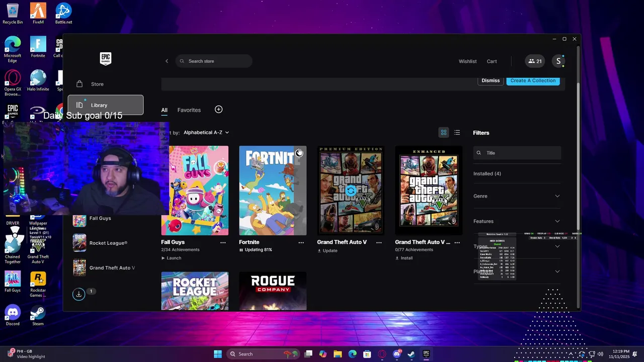Open Opera GX Browser desktop shortcut

[13, 83]
